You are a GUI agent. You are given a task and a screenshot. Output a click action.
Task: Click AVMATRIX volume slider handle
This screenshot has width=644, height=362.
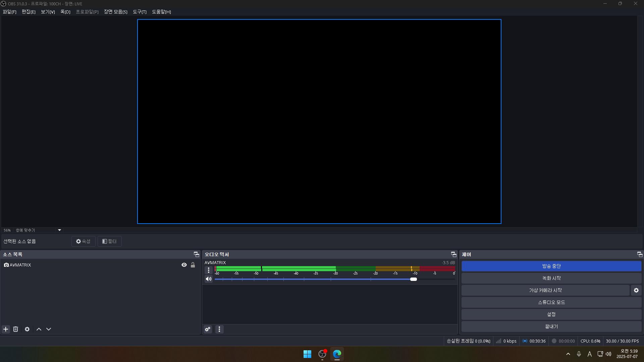414,279
